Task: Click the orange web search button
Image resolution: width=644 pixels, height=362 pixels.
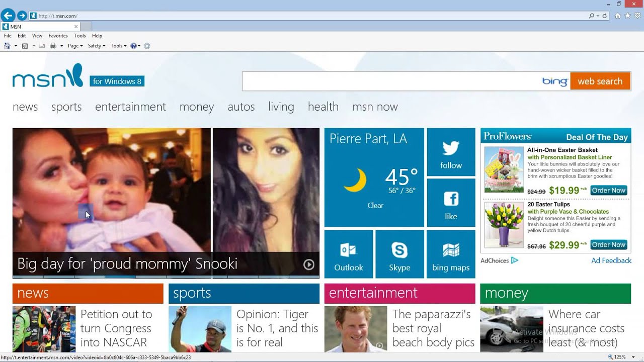Action: (600, 81)
